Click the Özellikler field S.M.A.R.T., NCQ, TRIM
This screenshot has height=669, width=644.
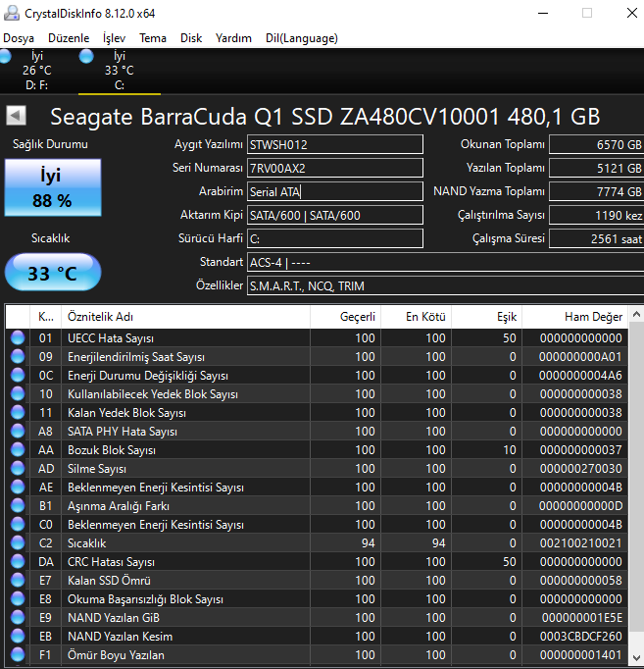point(445,285)
